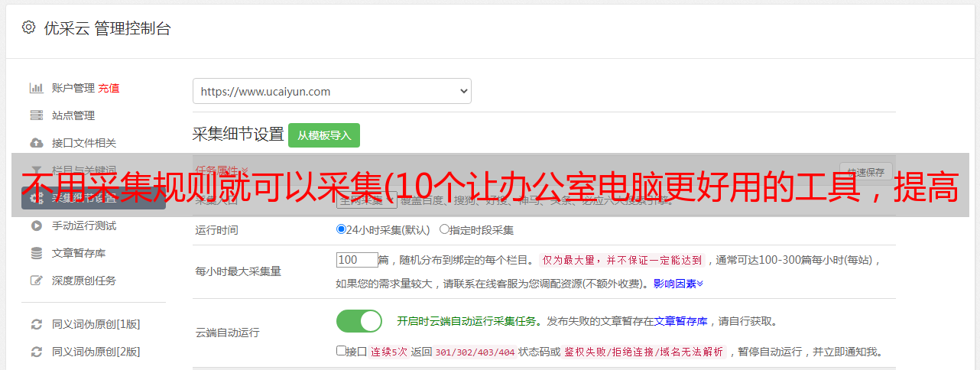Viewport: 980px width, 370px height.
Task: Open 账户管理 in the sidebar
Action: 73,88
